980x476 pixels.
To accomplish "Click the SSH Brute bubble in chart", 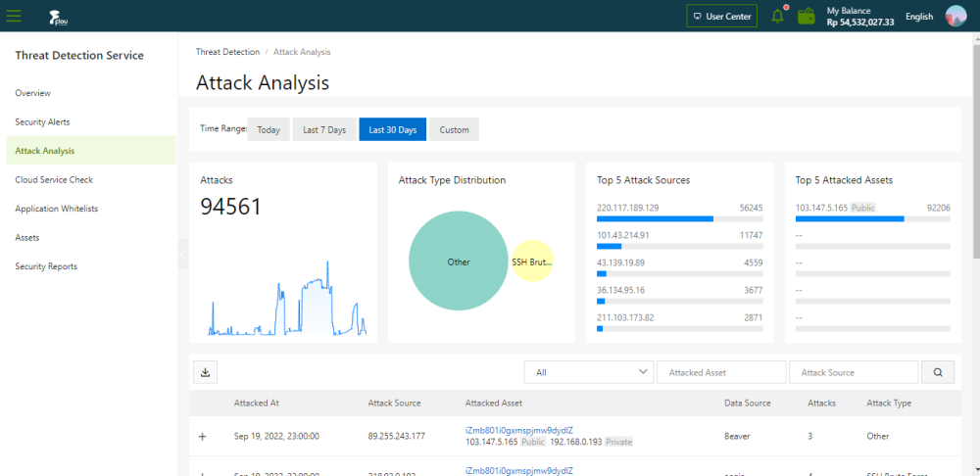I will [x=532, y=262].
